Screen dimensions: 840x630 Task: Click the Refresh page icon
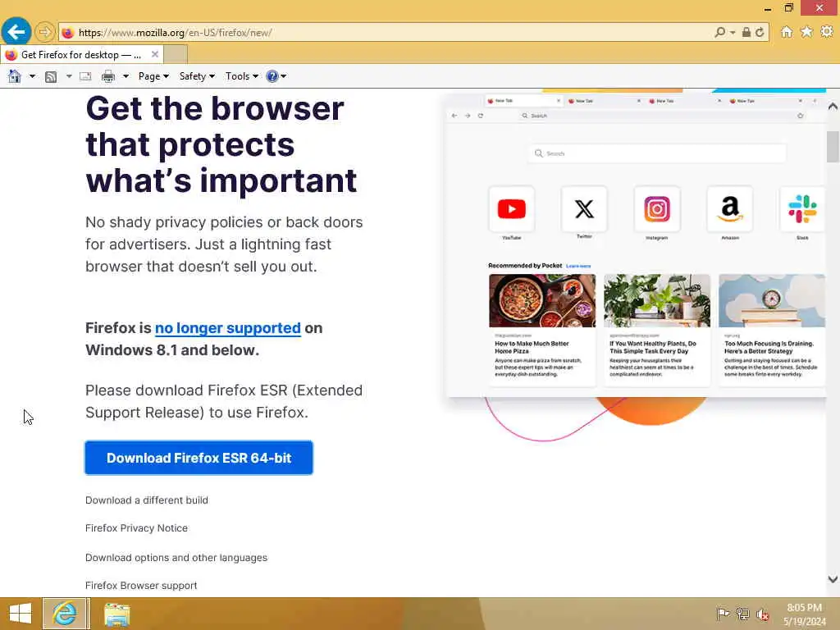click(x=760, y=32)
